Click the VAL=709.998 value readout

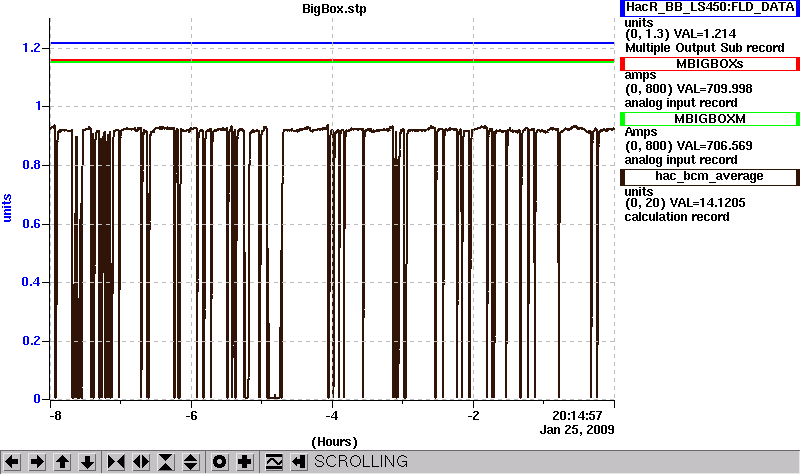[x=713, y=89]
